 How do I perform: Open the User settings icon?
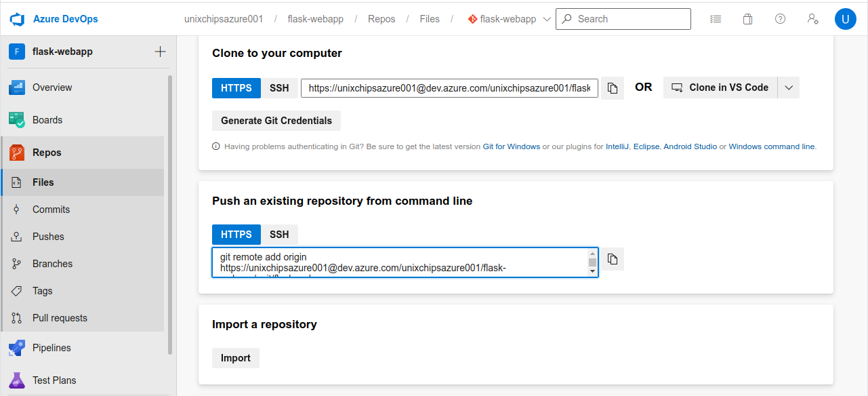pyautogui.click(x=813, y=19)
